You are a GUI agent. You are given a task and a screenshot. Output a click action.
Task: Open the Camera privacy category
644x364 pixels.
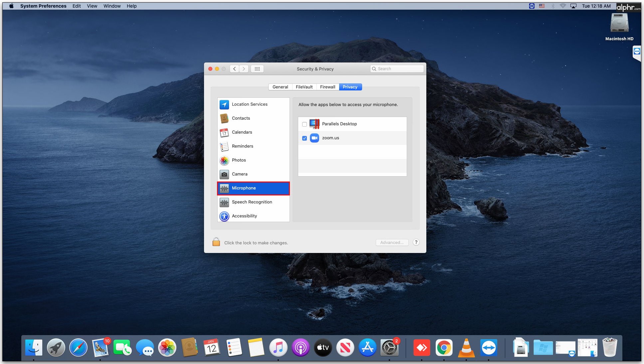pyautogui.click(x=239, y=174)
